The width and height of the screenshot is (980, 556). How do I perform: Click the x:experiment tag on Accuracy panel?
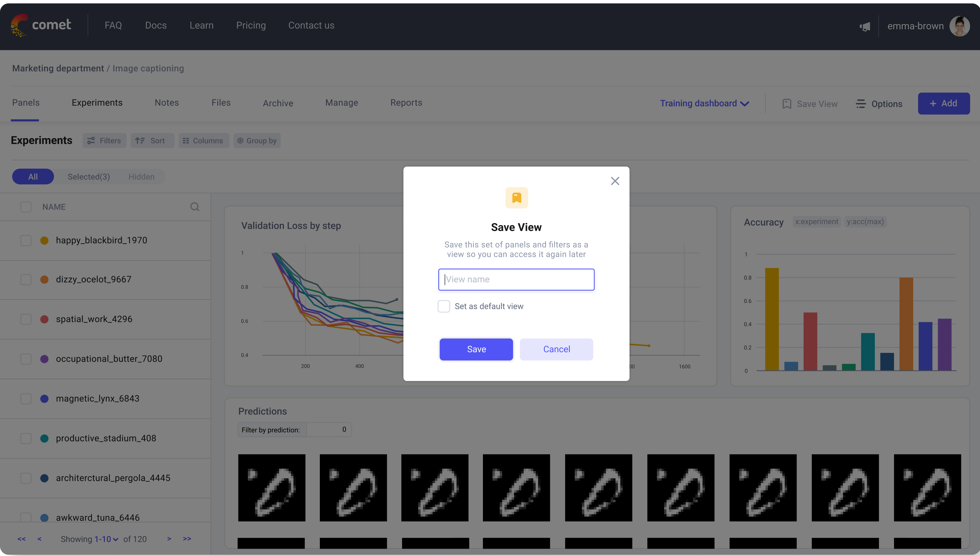pyautogui.click(x=817, y=221)
